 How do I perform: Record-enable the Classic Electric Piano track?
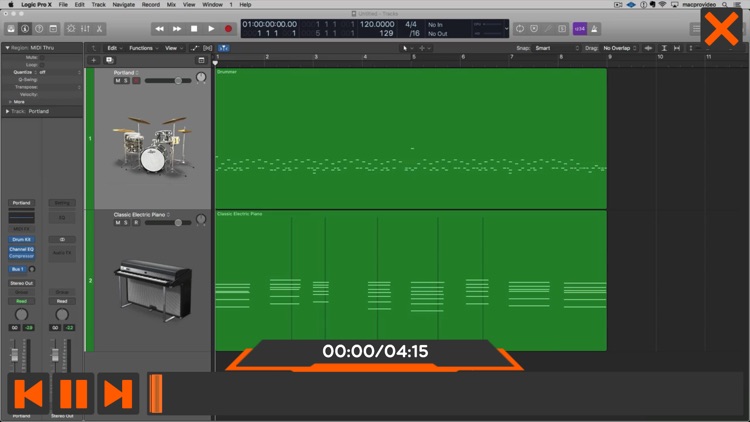(x=136, y=222)
